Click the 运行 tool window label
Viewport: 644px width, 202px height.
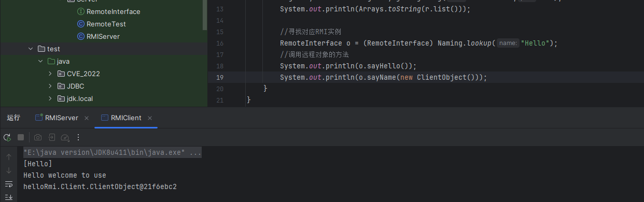pos(13,118)
